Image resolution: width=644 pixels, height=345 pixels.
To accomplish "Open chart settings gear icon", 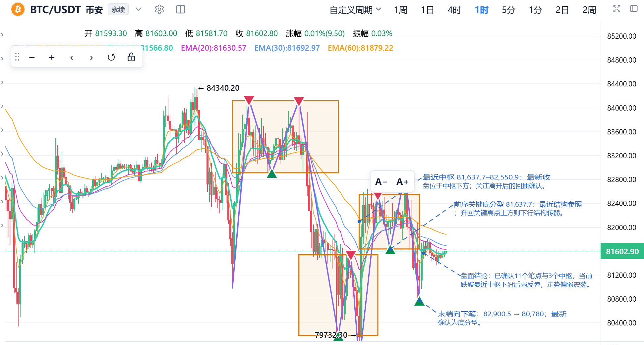I will (159, 10).
